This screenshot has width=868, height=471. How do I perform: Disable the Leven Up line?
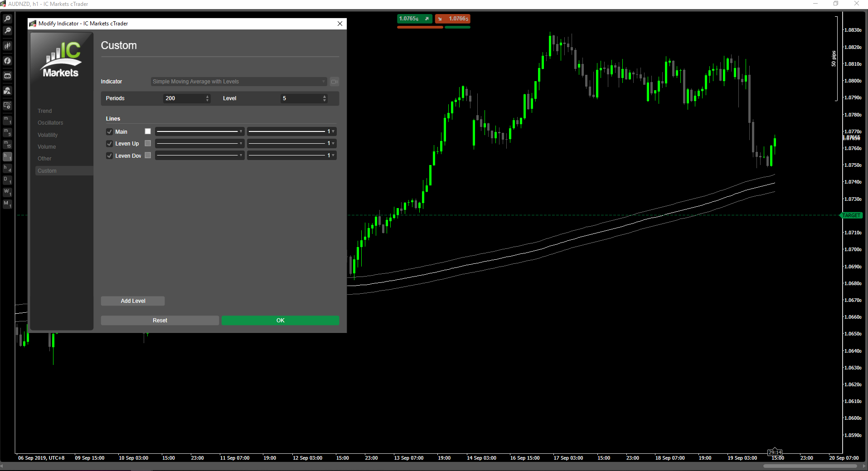[109, 143]
